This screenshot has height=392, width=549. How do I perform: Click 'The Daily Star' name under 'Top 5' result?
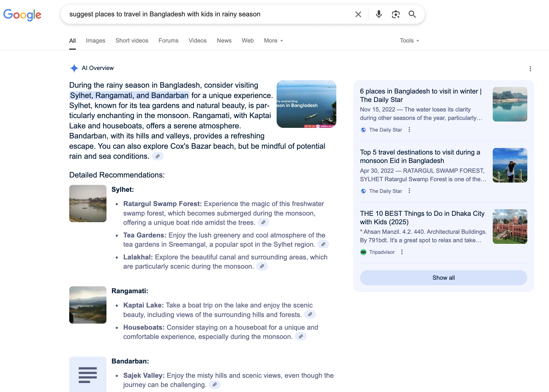coord(385,191)
